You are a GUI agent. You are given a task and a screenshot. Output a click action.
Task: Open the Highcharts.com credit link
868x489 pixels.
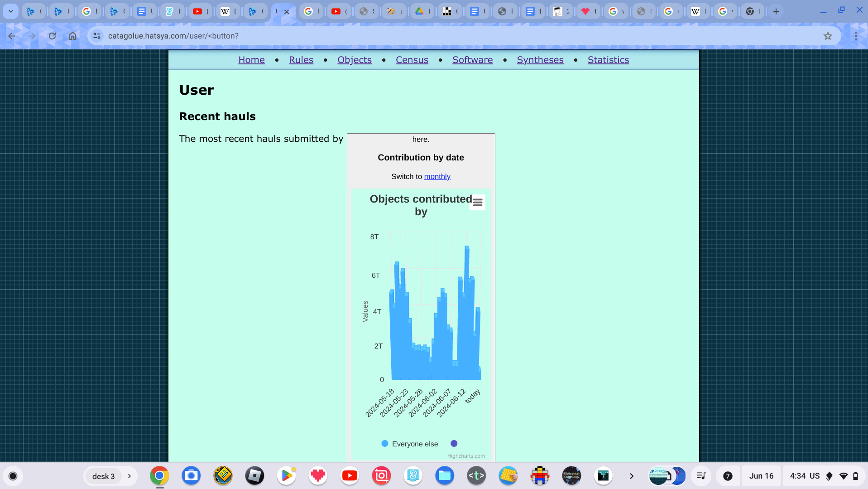coord(466,456)
